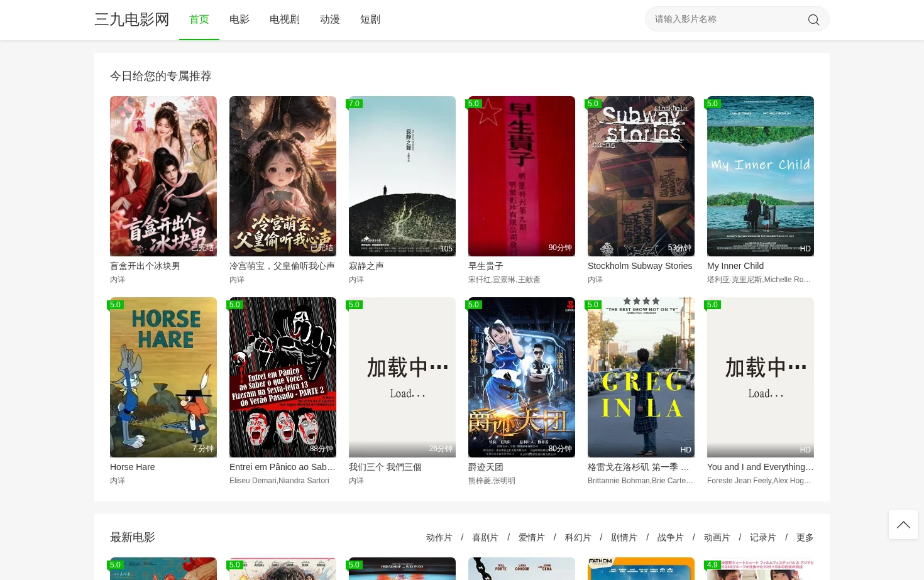Open the Entrei em Pânico poster
The height and width of the screenshot is (580, 924).
(283, 377)
